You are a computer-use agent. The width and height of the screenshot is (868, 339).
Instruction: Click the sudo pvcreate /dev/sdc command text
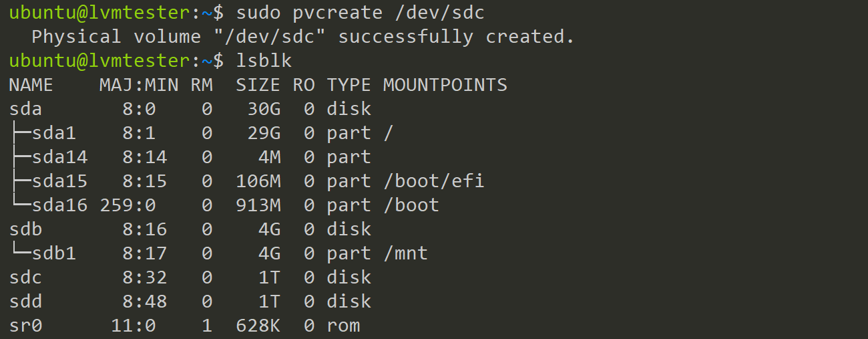[x=360, y=13]
